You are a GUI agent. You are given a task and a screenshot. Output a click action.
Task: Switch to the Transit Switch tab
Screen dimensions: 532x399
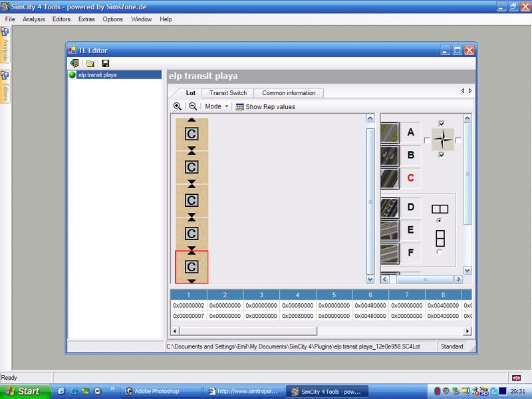click(x=228, y=93)
